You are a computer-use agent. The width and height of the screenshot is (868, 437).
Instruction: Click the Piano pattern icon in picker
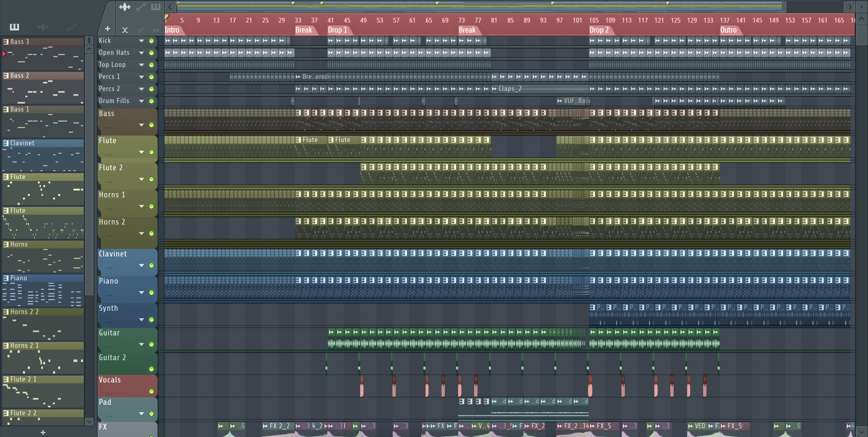pos(6,278)
